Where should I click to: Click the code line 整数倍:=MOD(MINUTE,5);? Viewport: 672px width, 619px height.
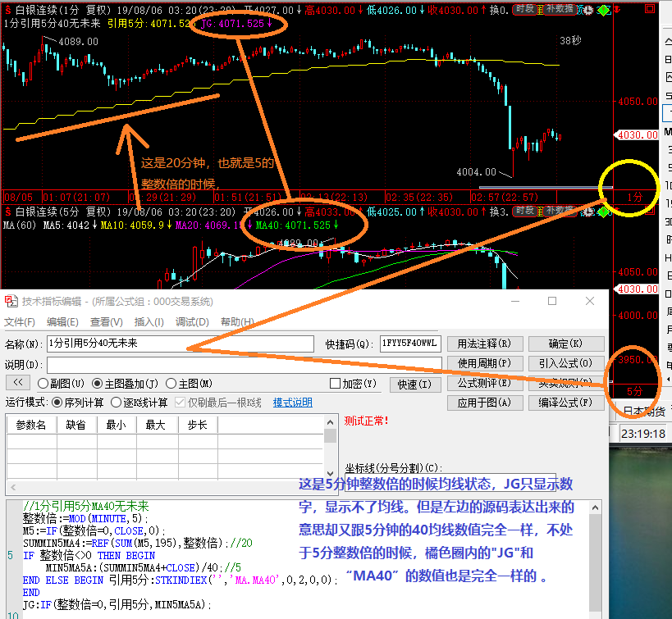(85, 518)
